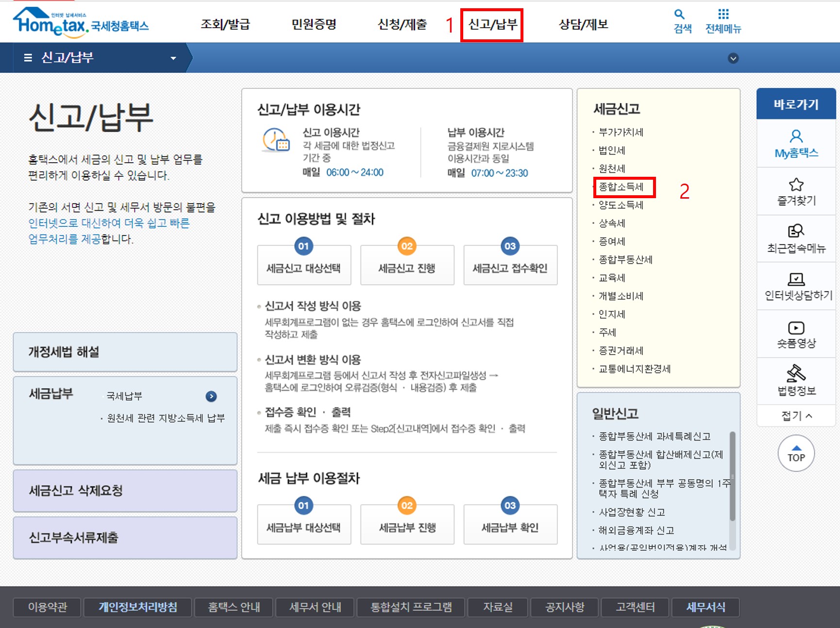Select 주세 link

coord(607,333)
